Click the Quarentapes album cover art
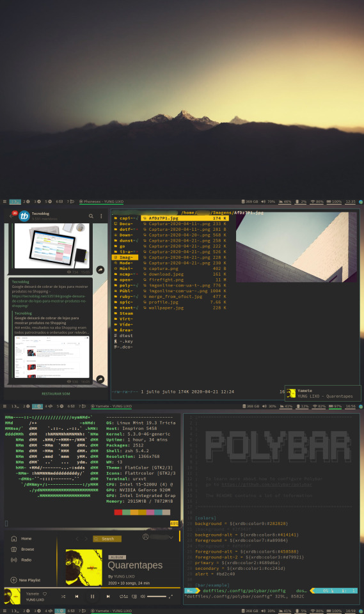The width and height of the screenshot is (364, 614). click(84, 567)
